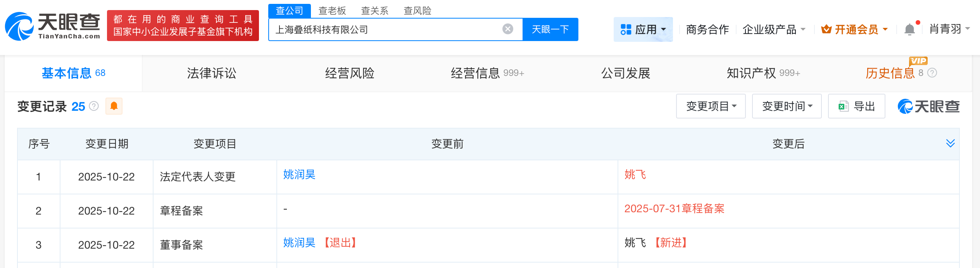Open the 应用 apps grid menu
The image size is (980, 268).
pyautogui.click(x=643, y=29)
